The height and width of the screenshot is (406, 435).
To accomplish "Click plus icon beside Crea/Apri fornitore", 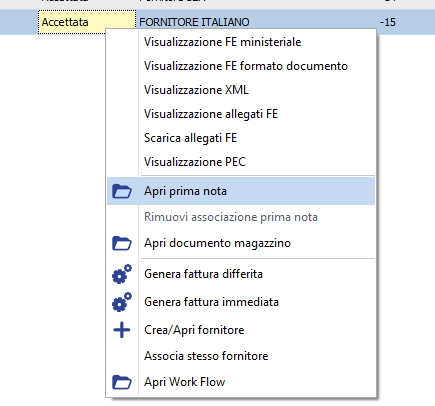I will click(x=122, y=330).
